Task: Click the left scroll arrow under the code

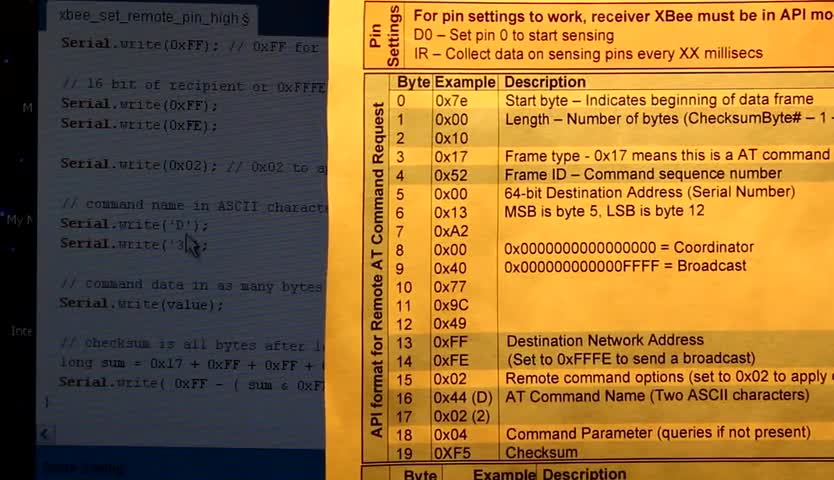Action: [x=45, y=434]
